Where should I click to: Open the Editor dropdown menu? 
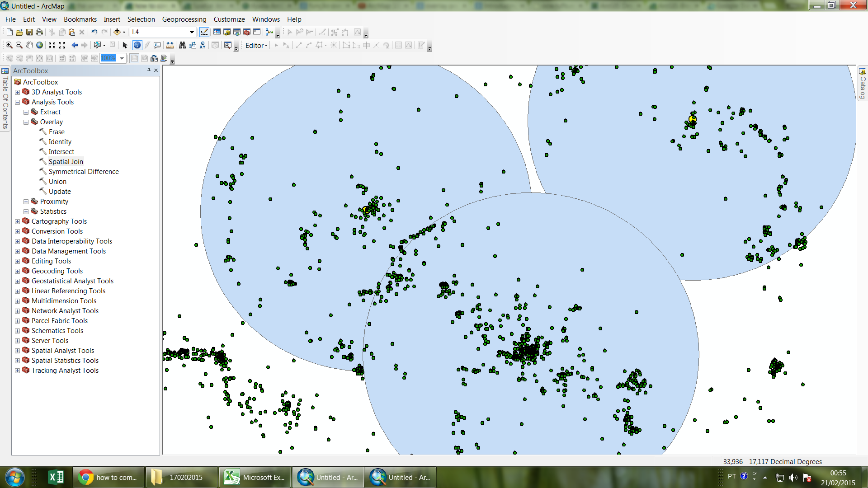coord(256,45)
